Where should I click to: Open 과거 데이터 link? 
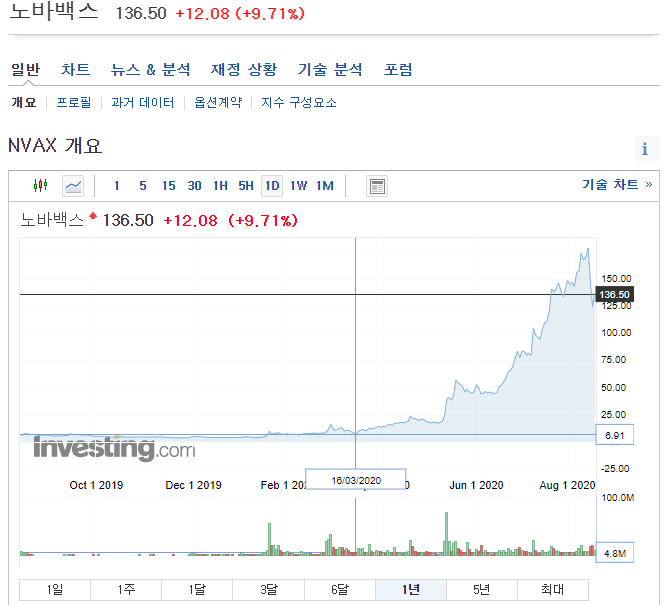click(x=143, y=102)
